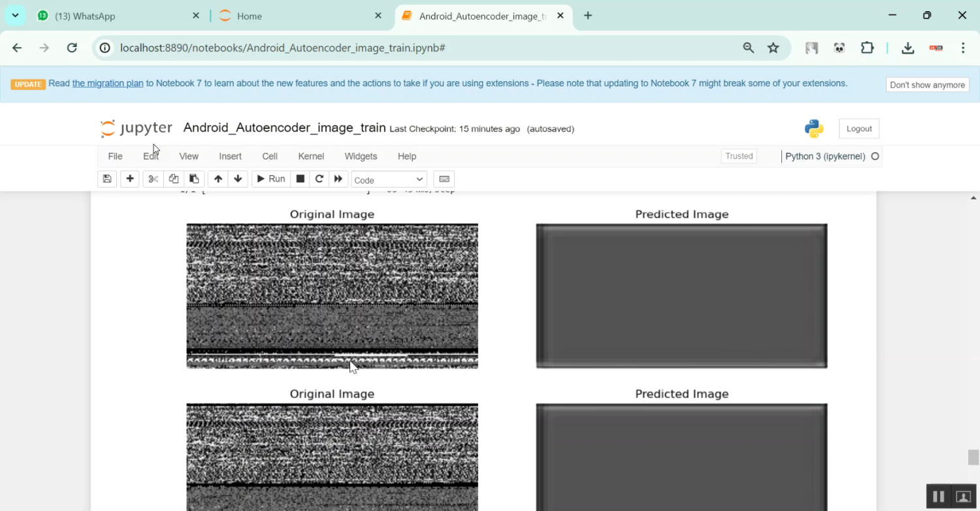Open the migration plan link
Screen dimensions: 980x511
(x=108, y=83)
